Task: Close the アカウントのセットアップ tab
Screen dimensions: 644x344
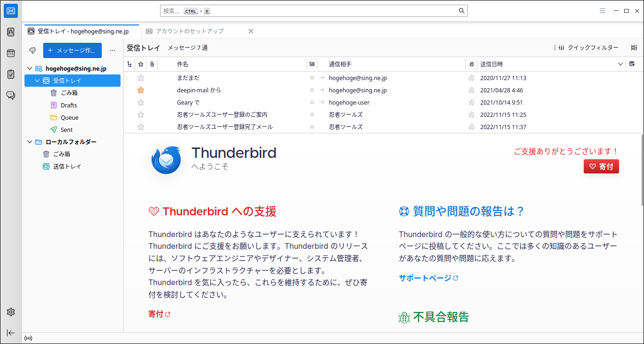Action: 251,31
